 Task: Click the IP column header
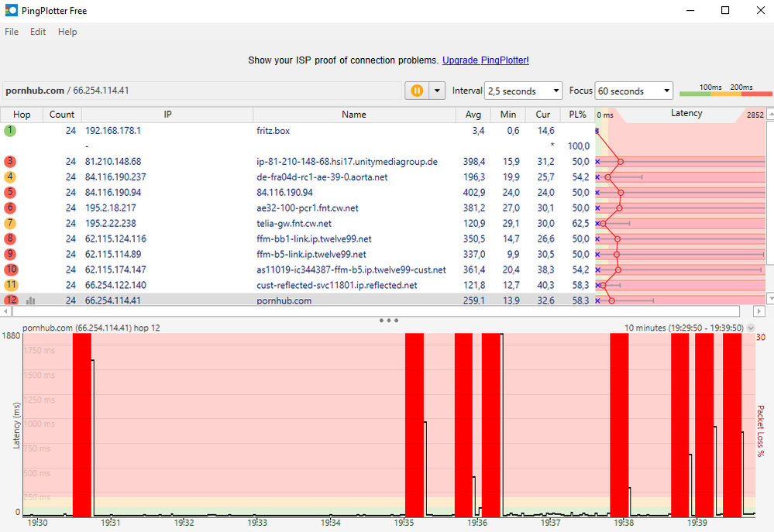167,115
